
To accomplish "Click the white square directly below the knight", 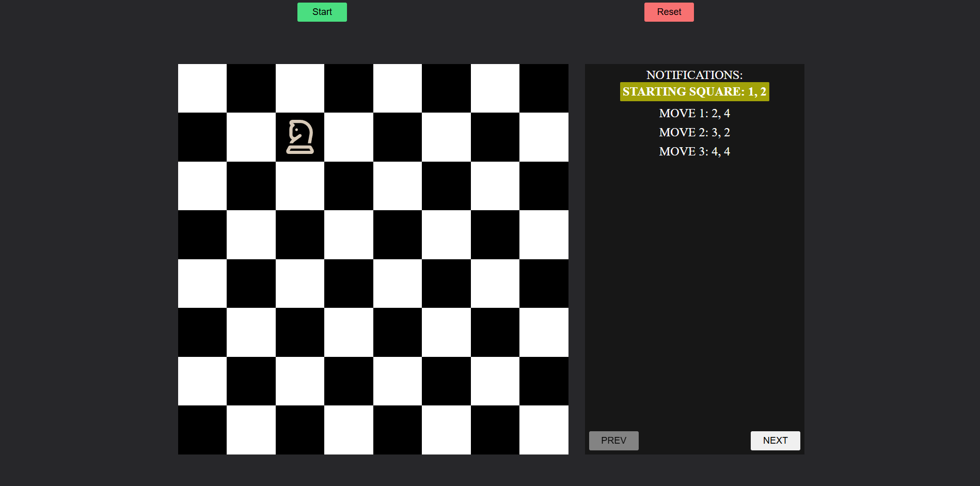I will pyautogui.click(x=300, y=186).
